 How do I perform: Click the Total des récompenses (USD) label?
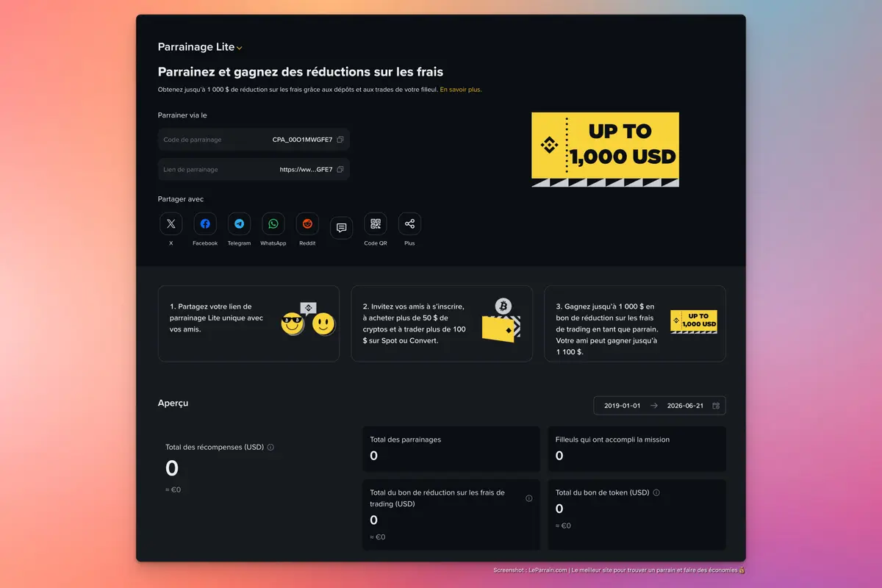(215, 447)
